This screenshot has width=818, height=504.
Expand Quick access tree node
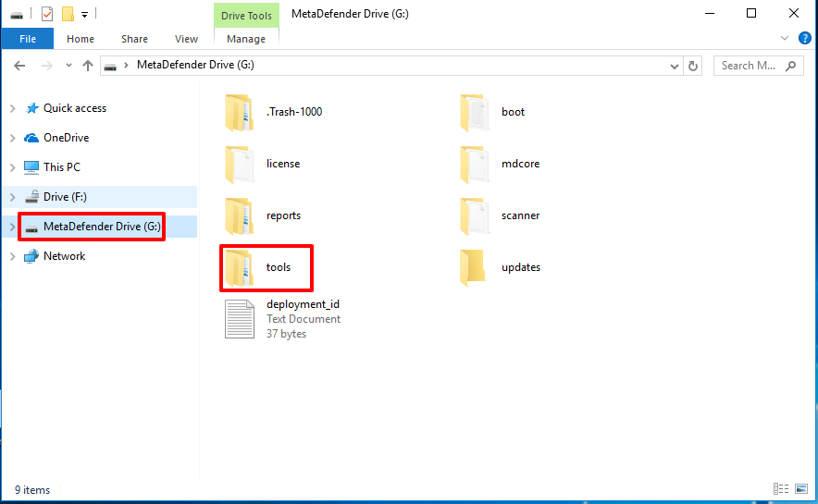[13, 108]
